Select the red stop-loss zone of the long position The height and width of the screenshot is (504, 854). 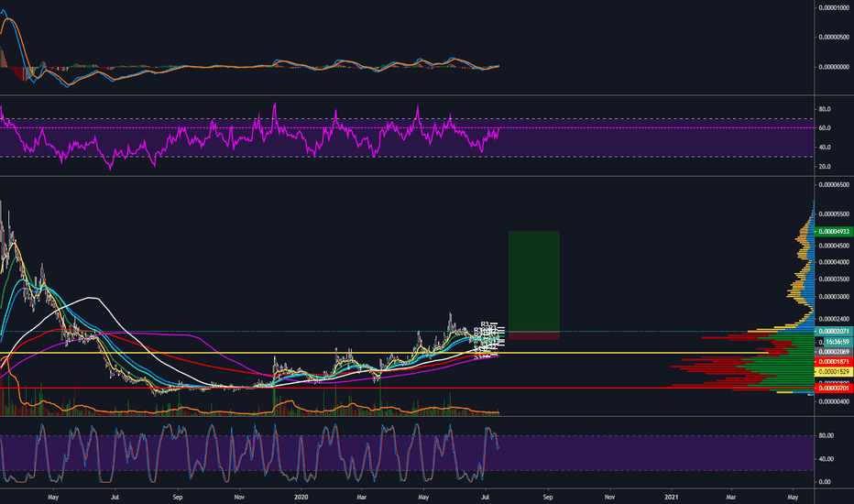(533, 335)
